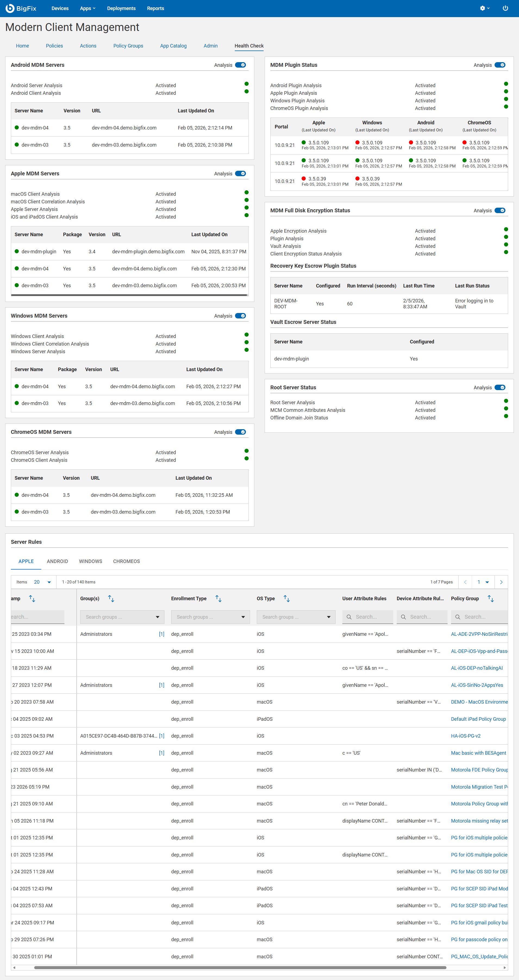Toggle Analysis switch for Android MDM Servers
This screenshot has width=519, height=980.
coord(241,65)
